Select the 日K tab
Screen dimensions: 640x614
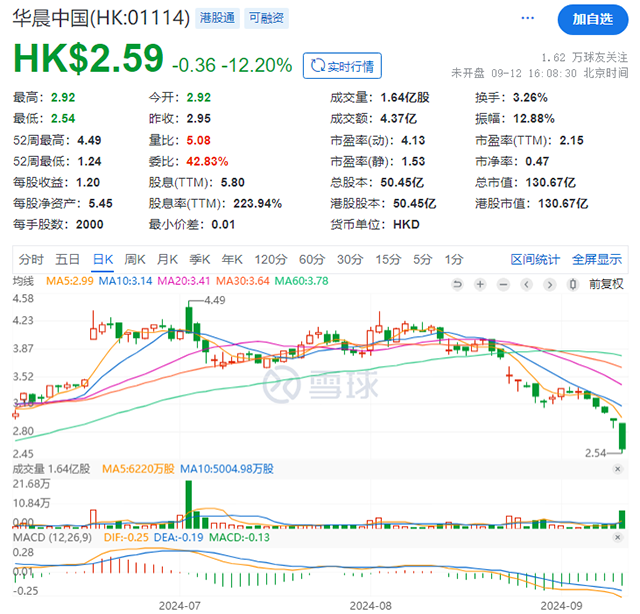coord(103,260)
